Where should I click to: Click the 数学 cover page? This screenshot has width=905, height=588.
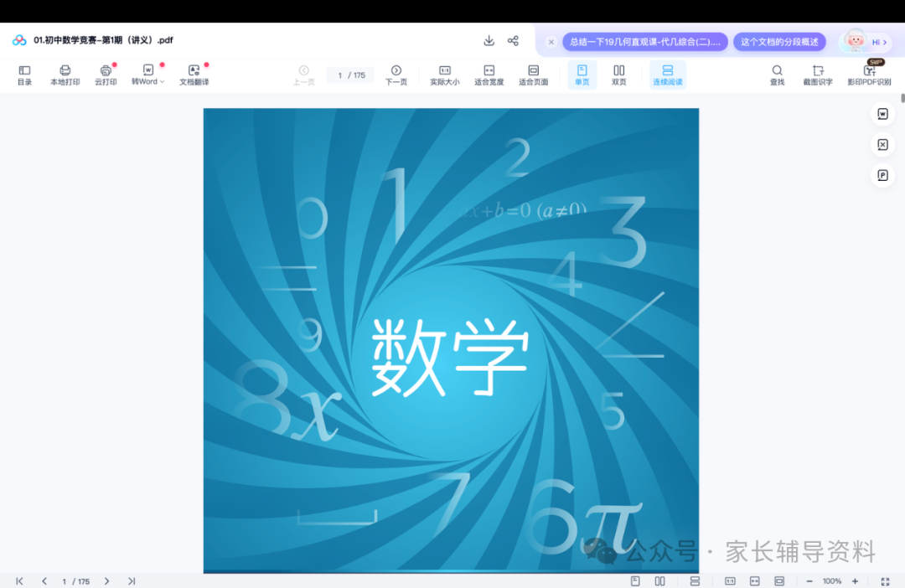click(x=451, y=340)
